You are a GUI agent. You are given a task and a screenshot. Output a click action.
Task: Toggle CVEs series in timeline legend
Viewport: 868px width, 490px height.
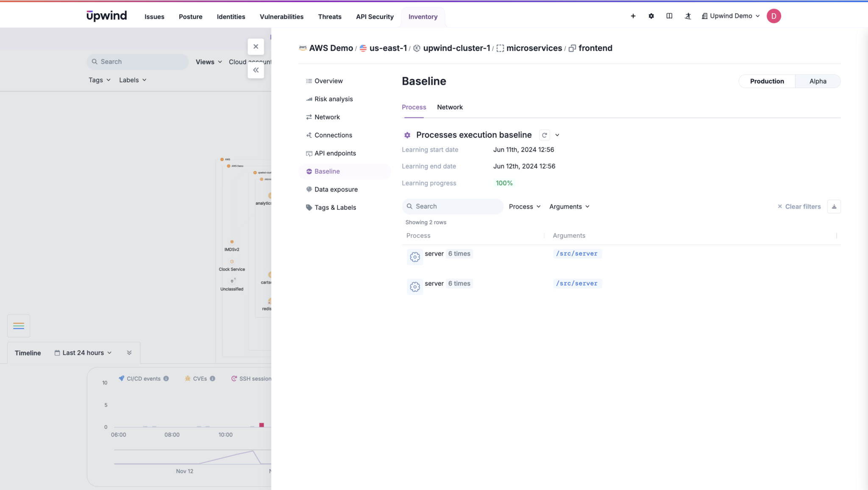(200, 379)
